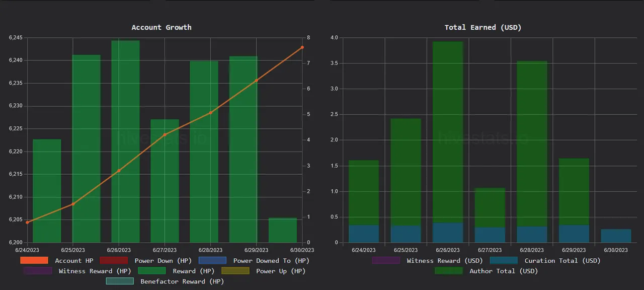Toggle Power Down (HP) legend swatch
Image resolution: width=644 pixels, height=290 pixels.
pos(114,260)
